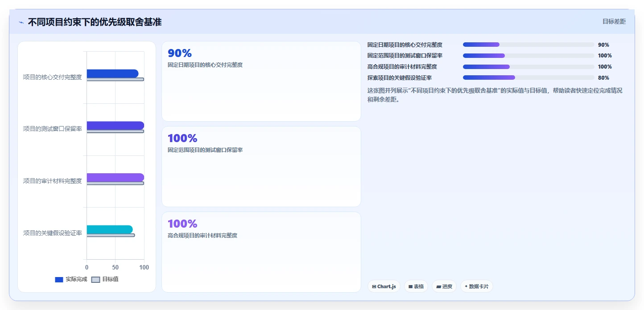Click the 80% value in progress list
644x310 pixels.
click(603, 78)
